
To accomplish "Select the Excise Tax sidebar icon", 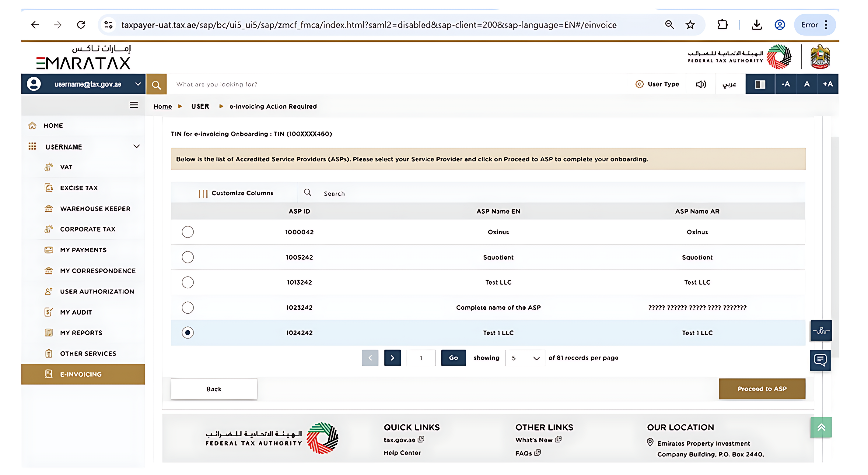I will tap(49, 188).
